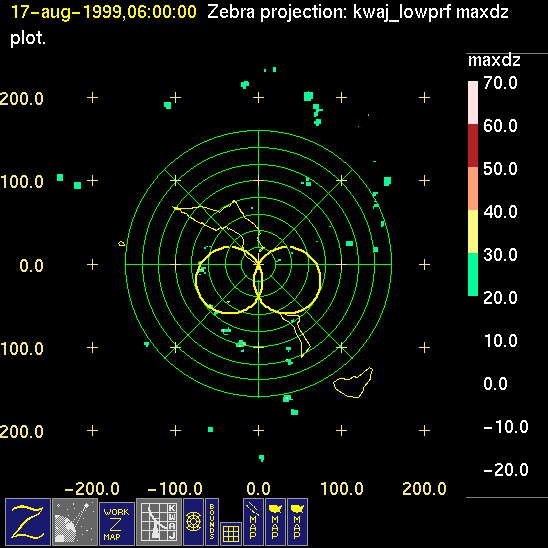Click the yellow timestamp 17-aug-1999,06:00:00
The height and width of the screenshot is (548, 548).
(x=104, y=12)
